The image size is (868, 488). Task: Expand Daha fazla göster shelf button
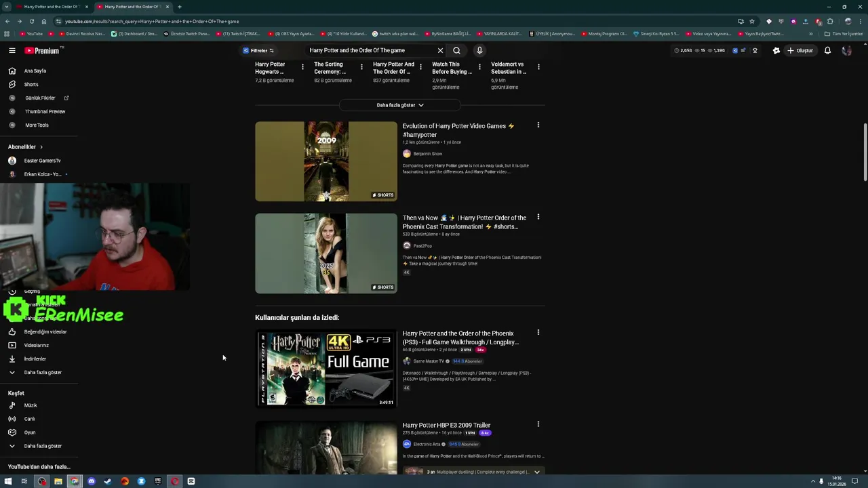400,105
